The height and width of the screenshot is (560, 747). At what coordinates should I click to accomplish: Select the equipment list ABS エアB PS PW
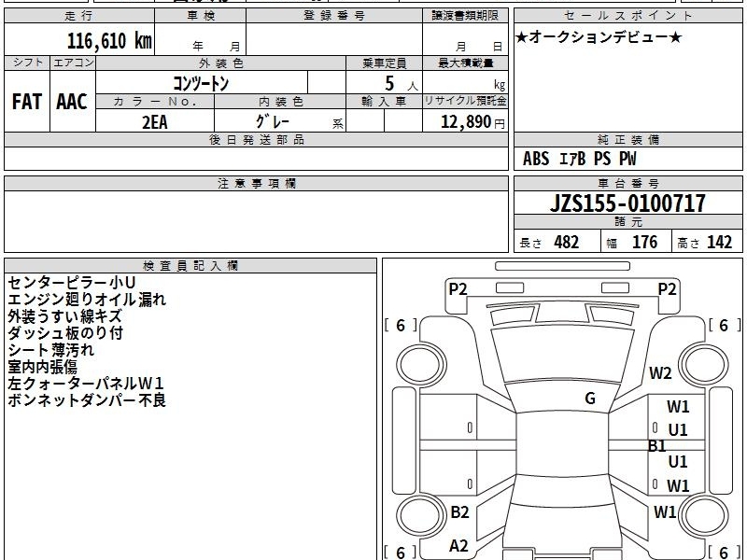click(x=579, y=159)
